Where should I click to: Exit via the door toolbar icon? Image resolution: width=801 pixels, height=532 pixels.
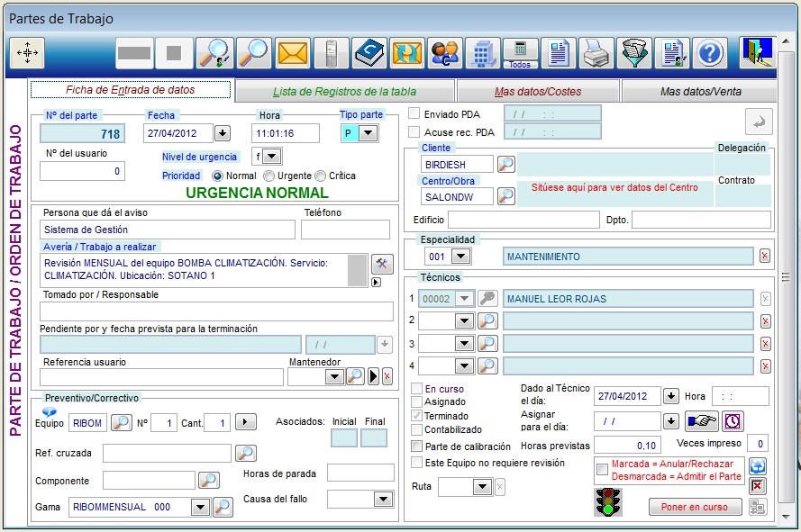coord(758,52)
